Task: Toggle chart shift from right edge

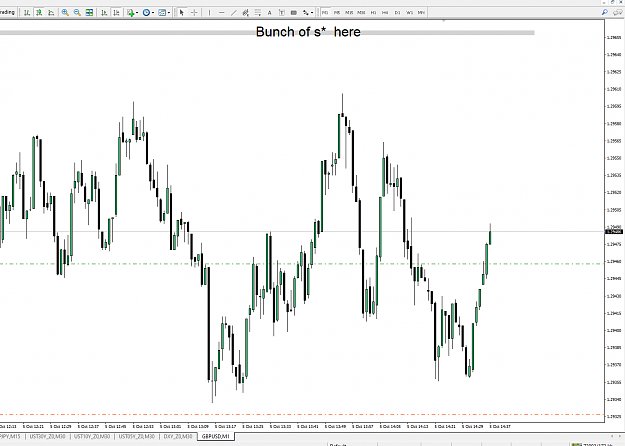Action: pyautogui.click(x=116, y=13)
